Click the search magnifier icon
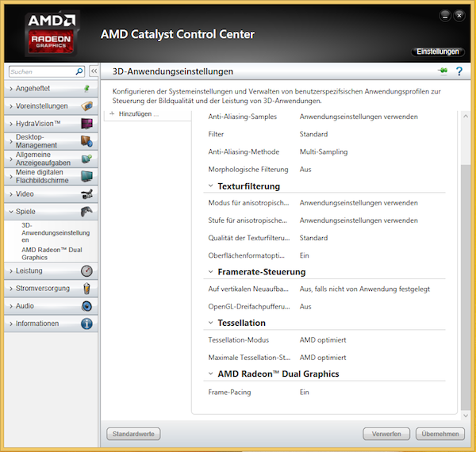Viewport: 476px width, 452px height. pyautogui.click(x=79, y=71)
